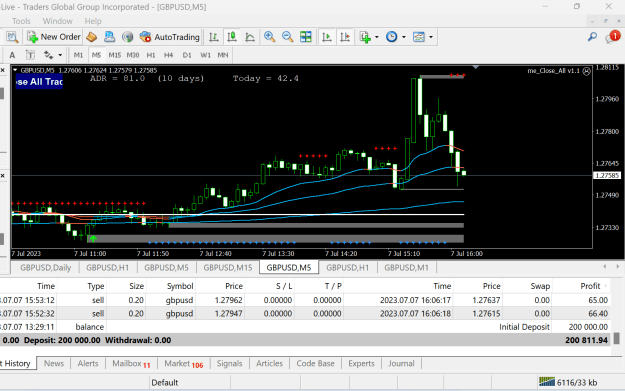Open MetaEditor with the yellow book icon
625x391 pixels.
click(91, 37)
